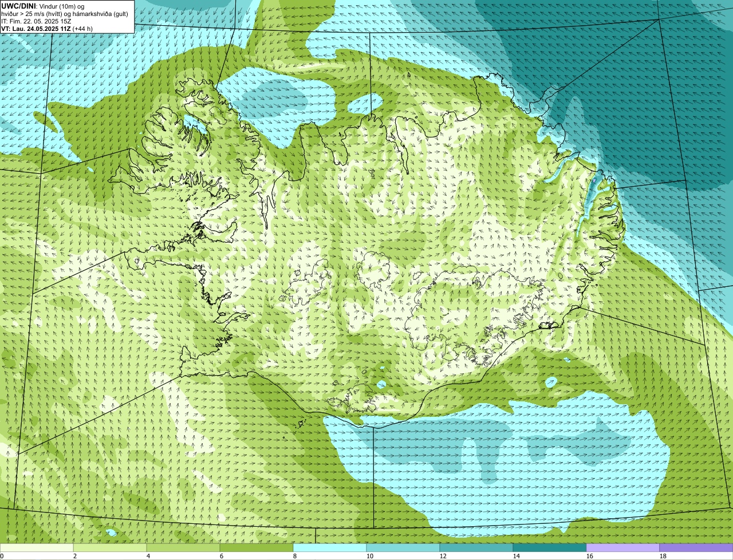733x560 pixels.
Task: Click the line 'hviður > 25 m/s (hvítt) og hámarkshviða (gult)'
Action: tap(65, 13)
